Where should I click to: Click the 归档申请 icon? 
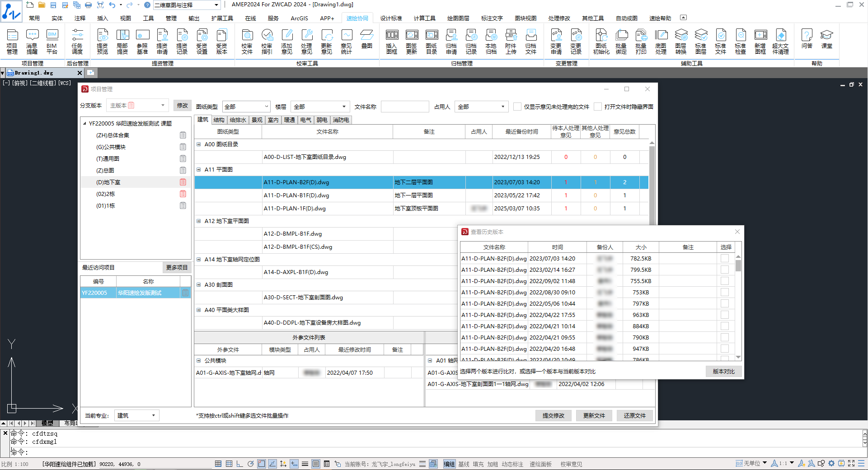point(451,42)
